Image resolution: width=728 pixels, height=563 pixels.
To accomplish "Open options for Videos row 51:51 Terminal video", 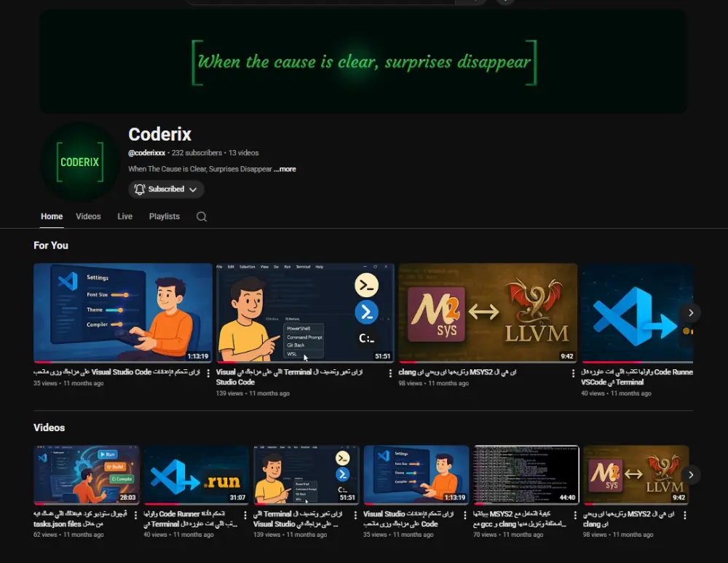I will (355, 515).
